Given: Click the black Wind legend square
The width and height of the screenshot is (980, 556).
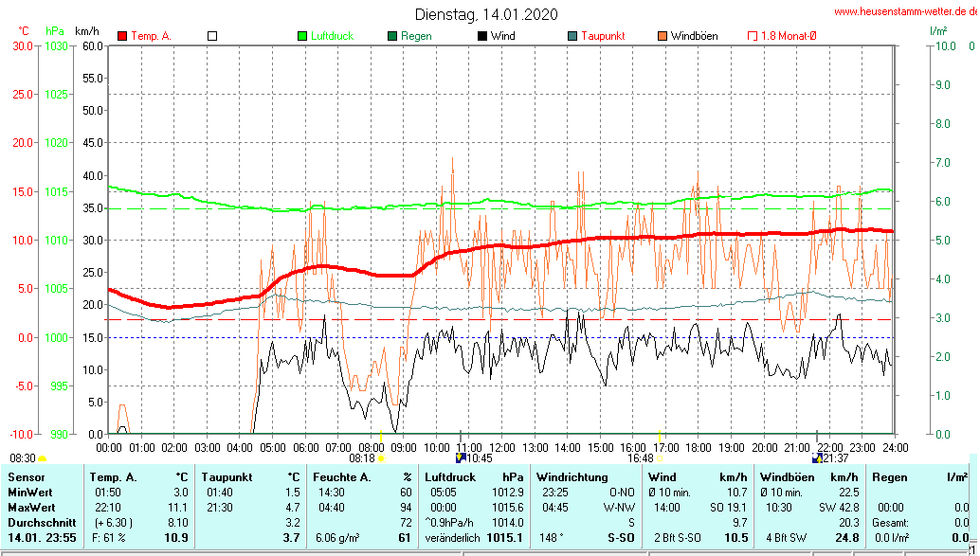Looking at the screenshot, I should (x=482, y=36).
